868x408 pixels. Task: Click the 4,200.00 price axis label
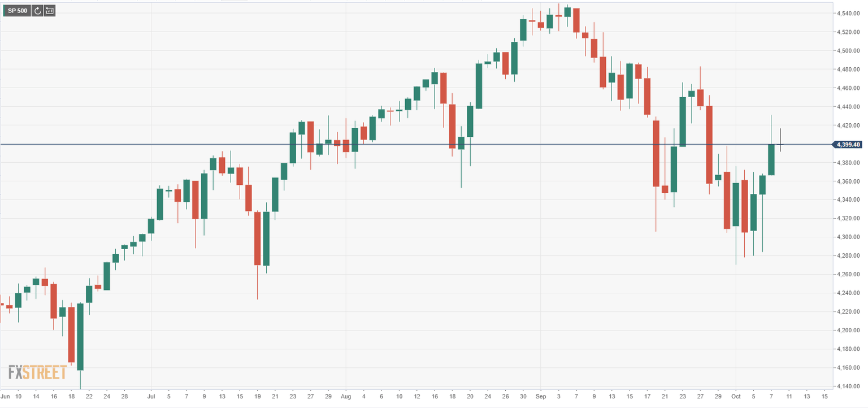(x=848, y=331)
